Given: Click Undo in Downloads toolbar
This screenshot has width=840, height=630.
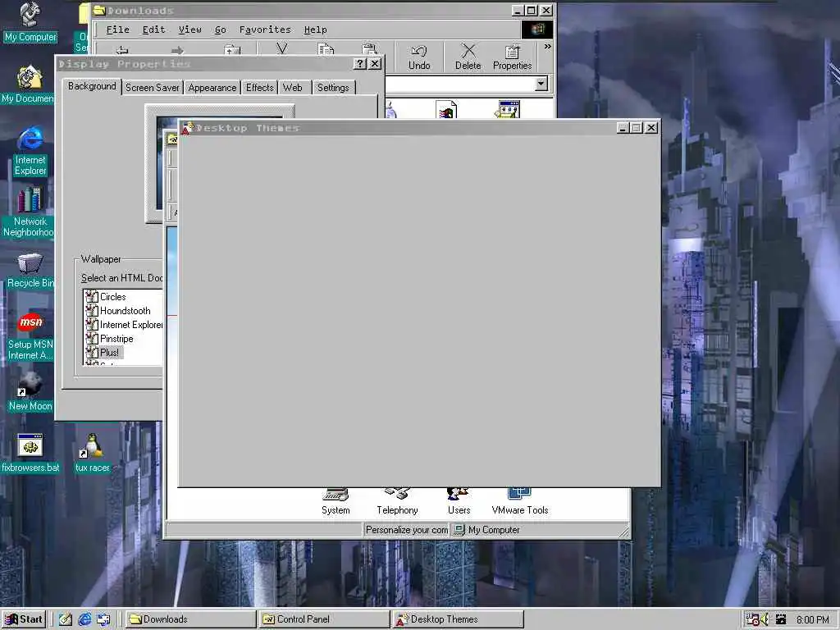Looking at the screenshot, I should tap(419, 57).
